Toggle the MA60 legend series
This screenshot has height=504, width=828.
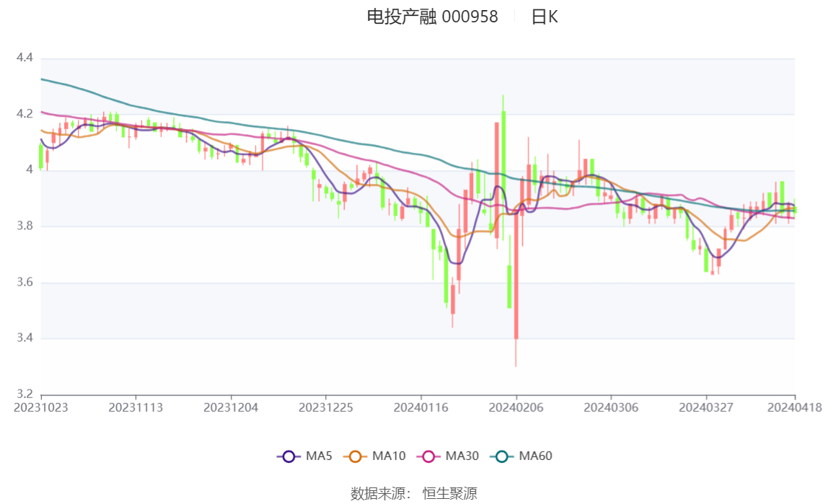tap(521, 456)
